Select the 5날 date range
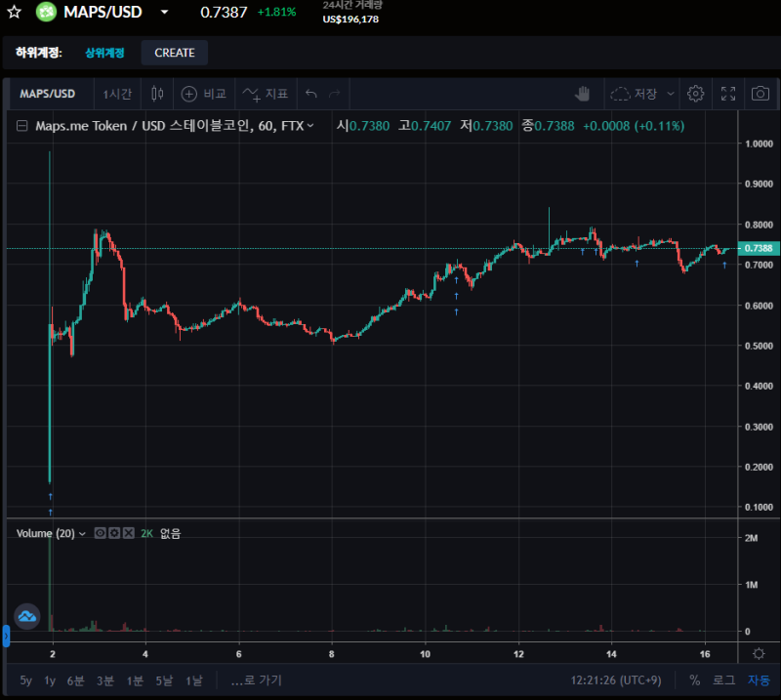The image size is (781, 700). pos(164,680)
